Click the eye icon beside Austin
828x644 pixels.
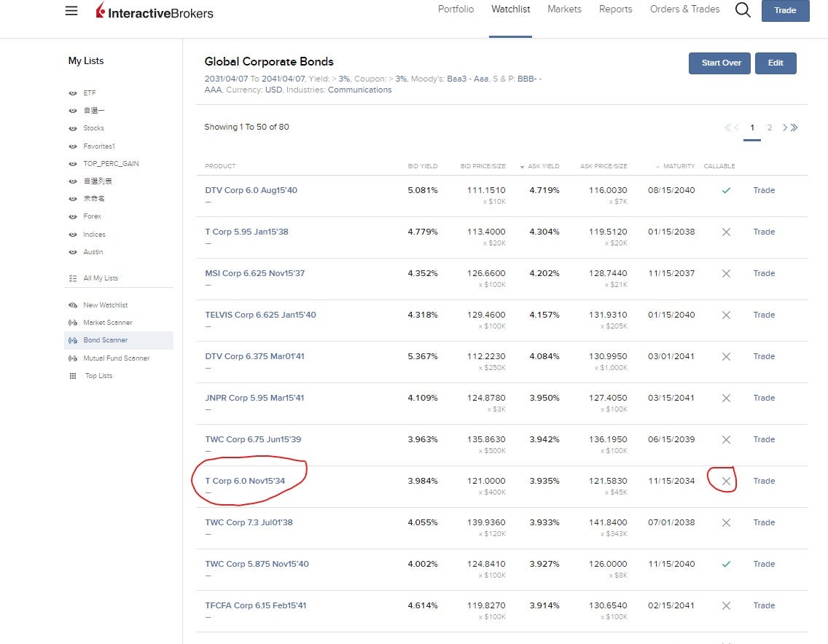click(x=73, y=252)
